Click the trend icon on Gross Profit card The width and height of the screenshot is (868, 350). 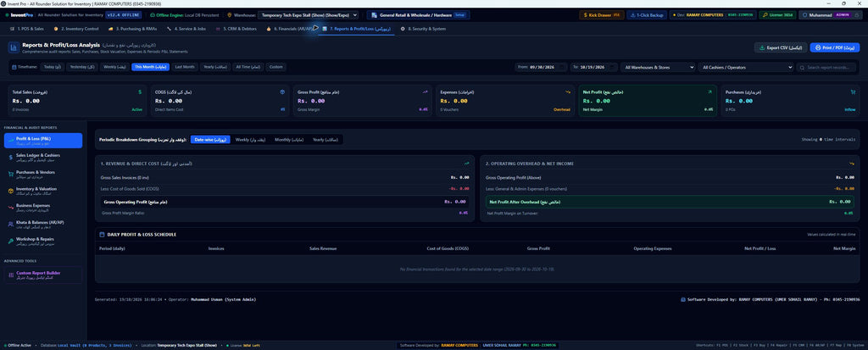[426, 92]
